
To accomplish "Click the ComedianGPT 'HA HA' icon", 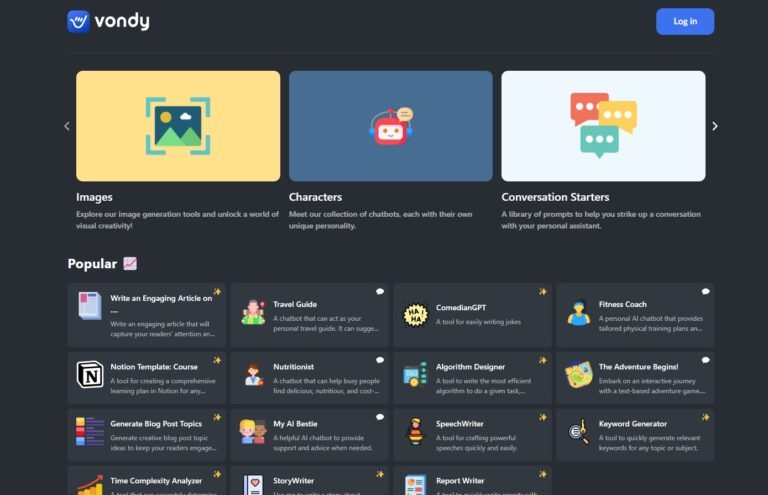I will click(416, 314).
